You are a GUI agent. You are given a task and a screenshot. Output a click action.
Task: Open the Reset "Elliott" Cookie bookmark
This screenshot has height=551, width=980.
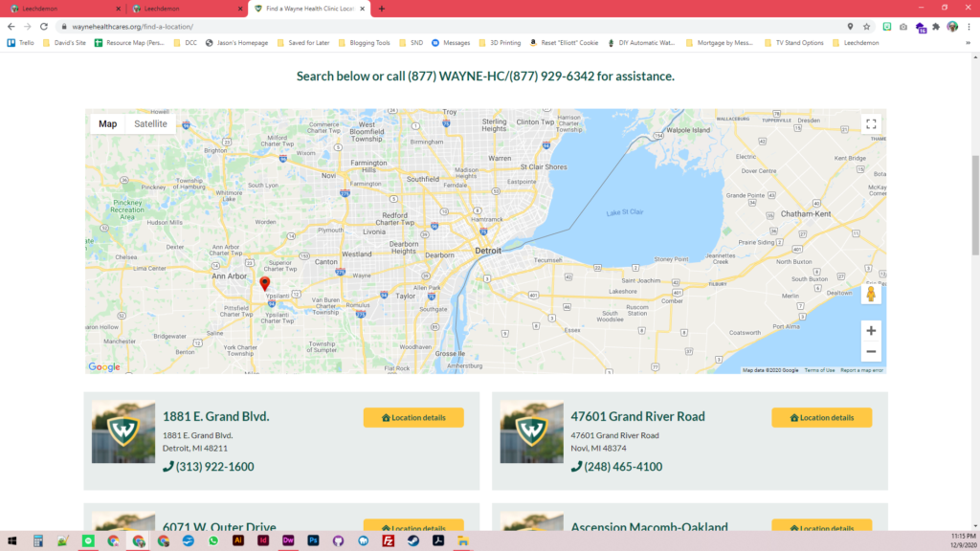(x=565, y=43)
